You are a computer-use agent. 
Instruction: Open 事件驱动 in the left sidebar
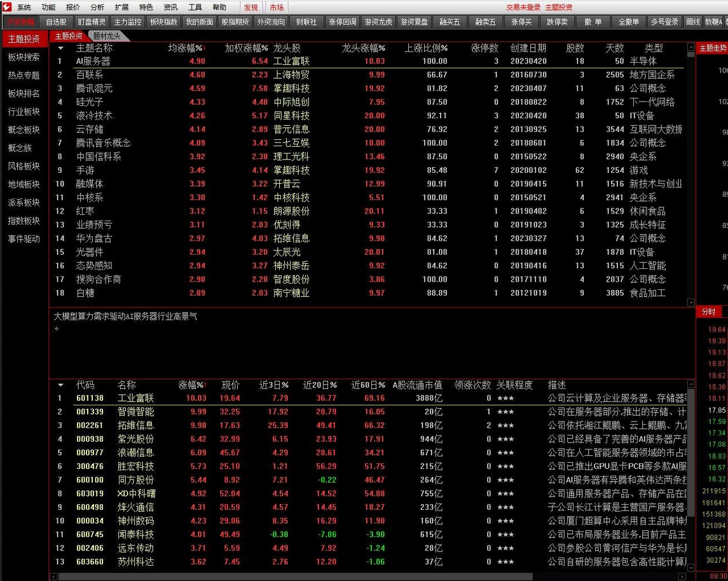click(24, 239)
